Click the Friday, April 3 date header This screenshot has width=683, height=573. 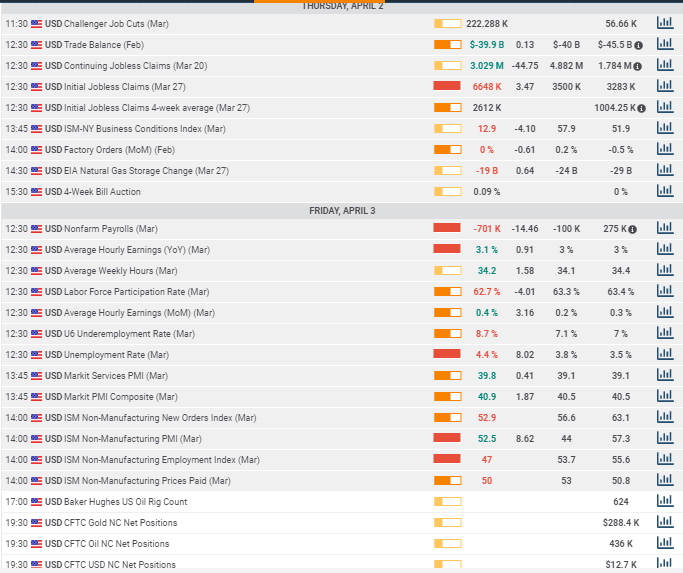(x=341, y=210)
